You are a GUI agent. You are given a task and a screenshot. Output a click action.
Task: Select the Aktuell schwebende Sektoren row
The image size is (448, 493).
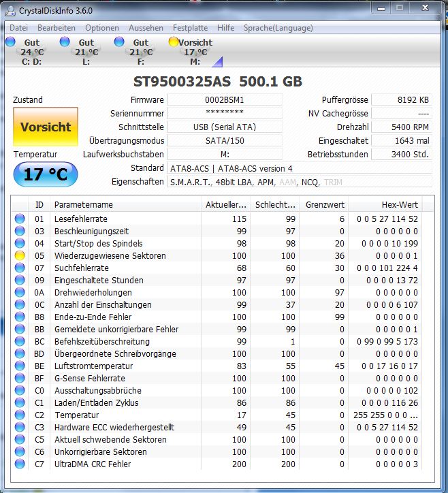[217, 439]
